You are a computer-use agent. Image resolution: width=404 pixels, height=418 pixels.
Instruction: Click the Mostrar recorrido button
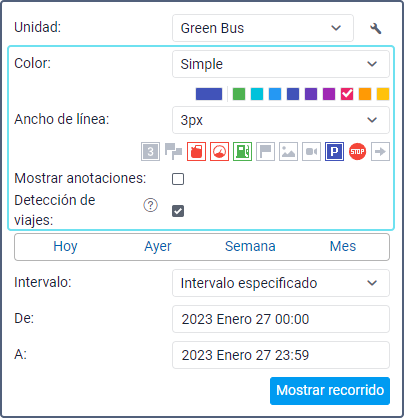point(330,391)
